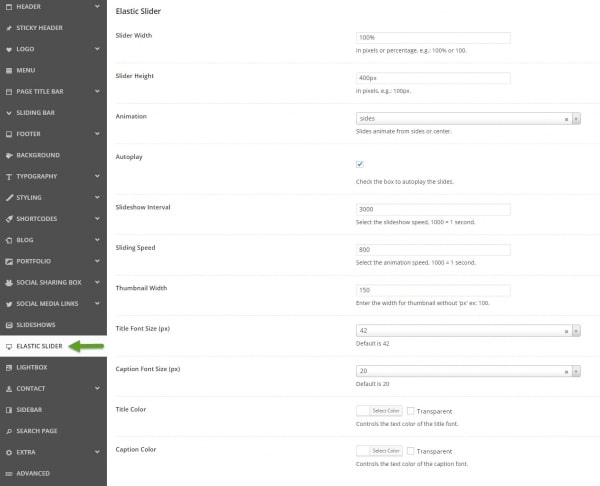Expand the Typography section chevron
The height and width of the screenshot is (486, 600).
(x=97, y=176)
